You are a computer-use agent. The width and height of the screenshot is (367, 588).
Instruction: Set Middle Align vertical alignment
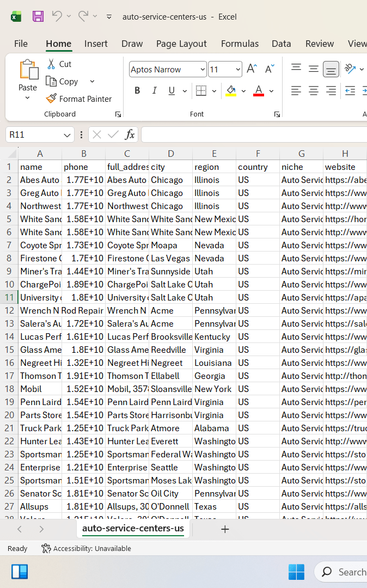(x=314, y=69)
